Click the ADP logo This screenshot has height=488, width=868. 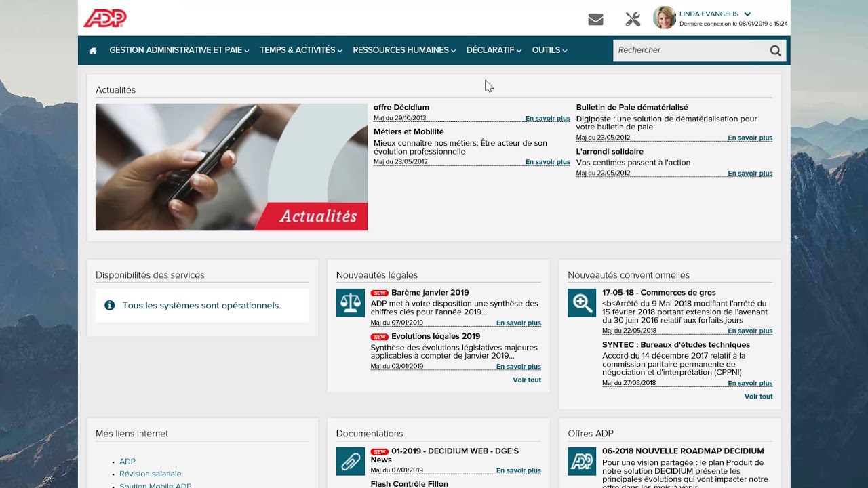[x=105, y=18]
